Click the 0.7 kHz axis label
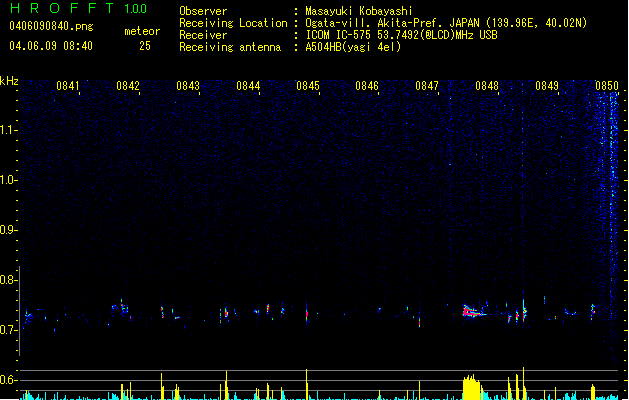629x400 pixels. click(9, 330)
